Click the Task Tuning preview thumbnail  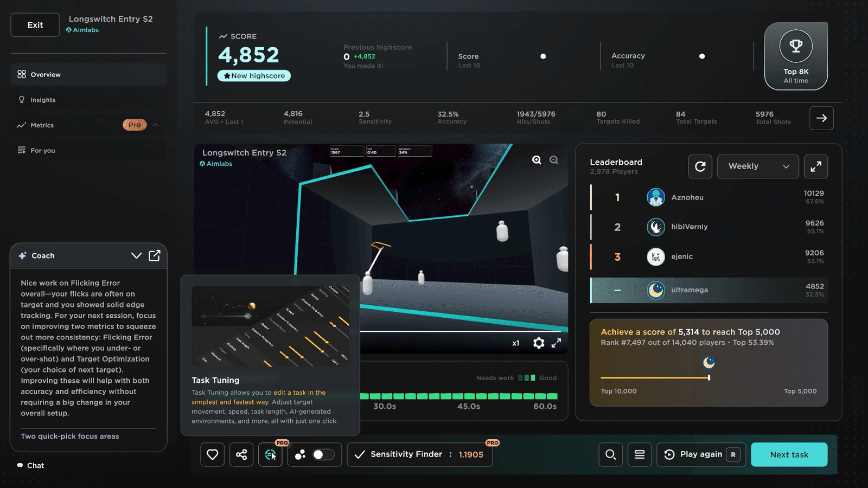tap(270, 326)
